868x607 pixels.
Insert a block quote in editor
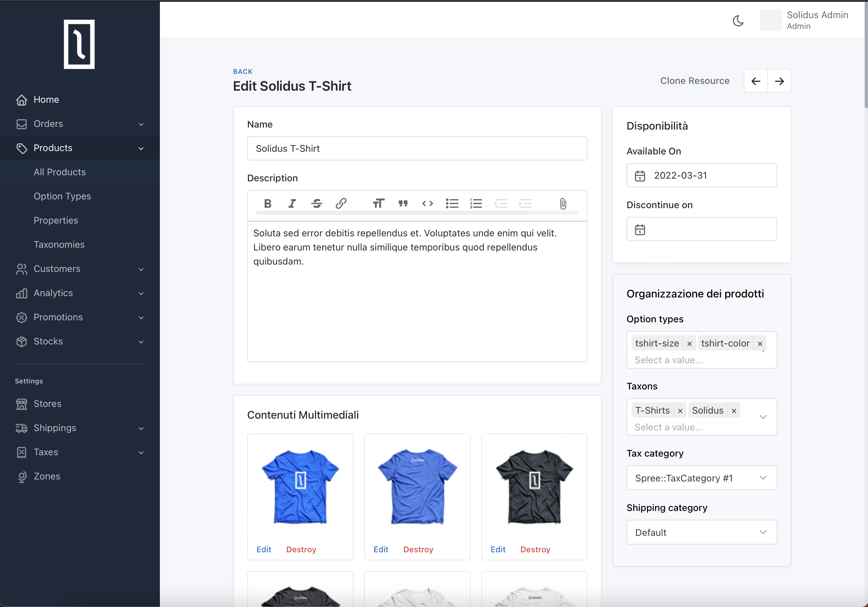click(x=403, y=204)
